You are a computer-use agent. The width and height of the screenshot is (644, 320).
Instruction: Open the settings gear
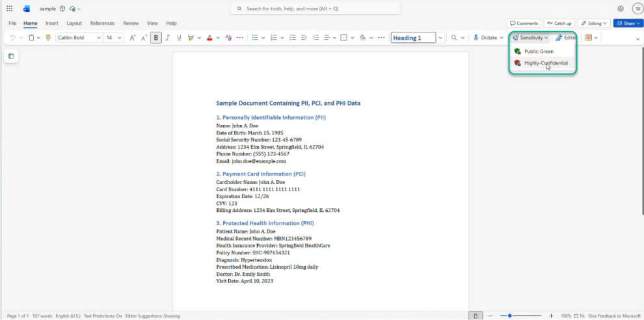[x=621, y=8]
